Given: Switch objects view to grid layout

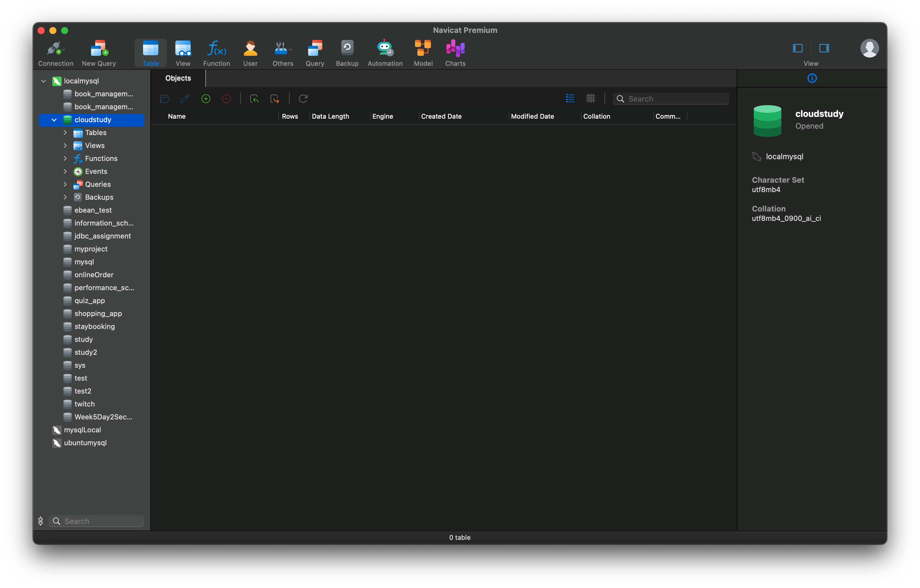Looking at the screenshot, I should 590,98.
